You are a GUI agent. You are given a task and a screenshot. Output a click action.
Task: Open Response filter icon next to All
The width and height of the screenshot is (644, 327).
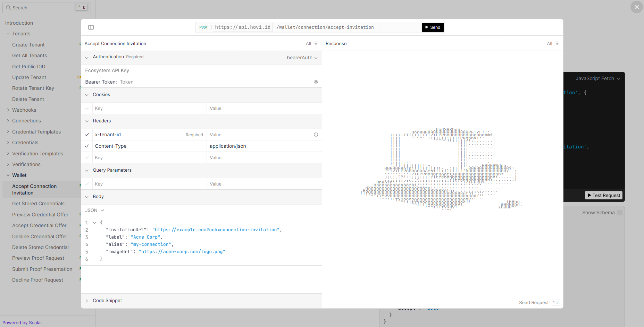click(557, 43)
